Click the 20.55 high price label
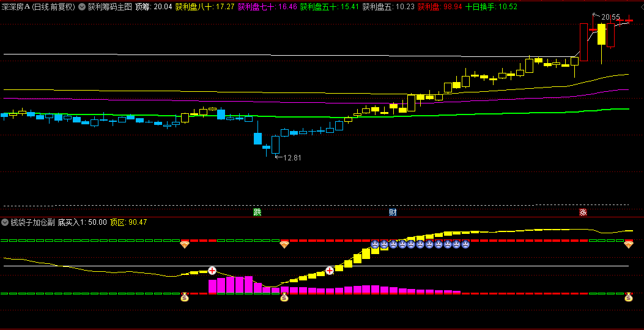Image resolution: width=644 pixels, height=330 pixels. pos(611,17)
